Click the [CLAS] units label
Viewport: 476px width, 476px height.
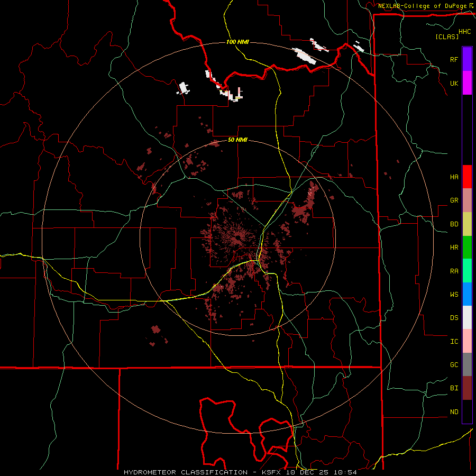[447, 36]
